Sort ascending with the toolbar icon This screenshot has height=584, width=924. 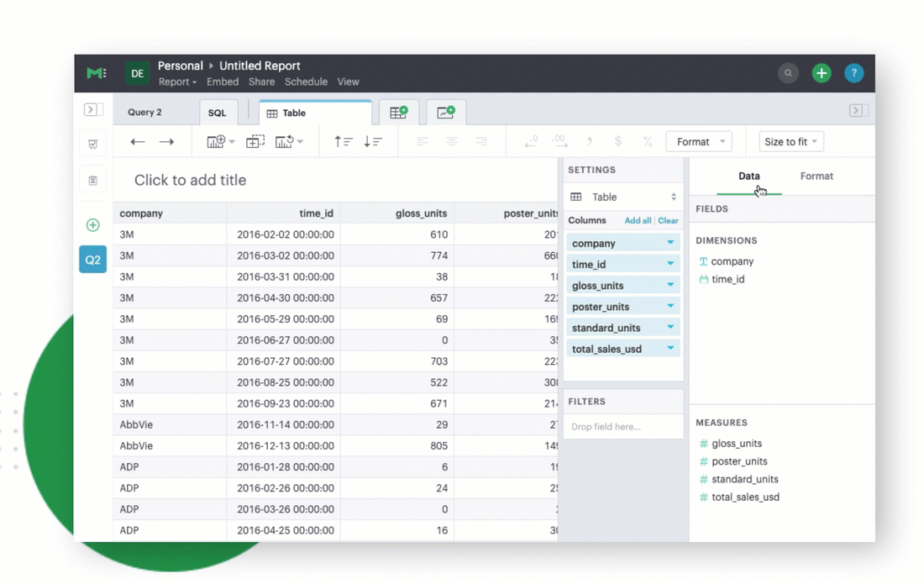tap(344, 141)
